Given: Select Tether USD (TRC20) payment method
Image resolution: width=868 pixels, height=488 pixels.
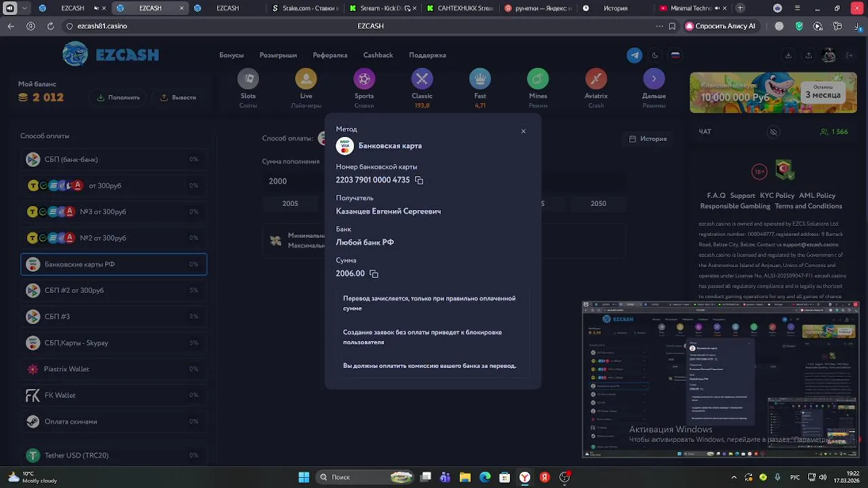Looking at the screenshot, I should tap(114, 455).
